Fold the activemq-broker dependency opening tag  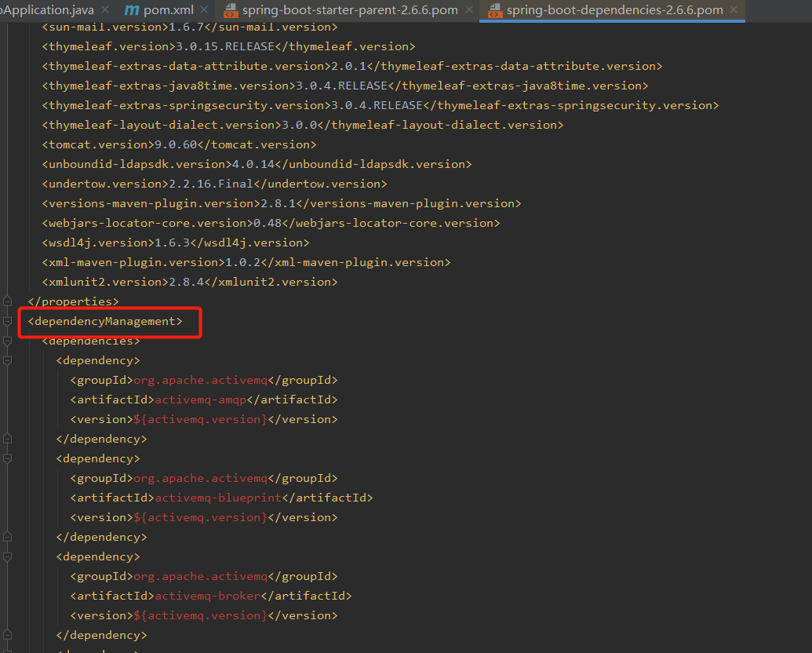click(x=7, y=556)
